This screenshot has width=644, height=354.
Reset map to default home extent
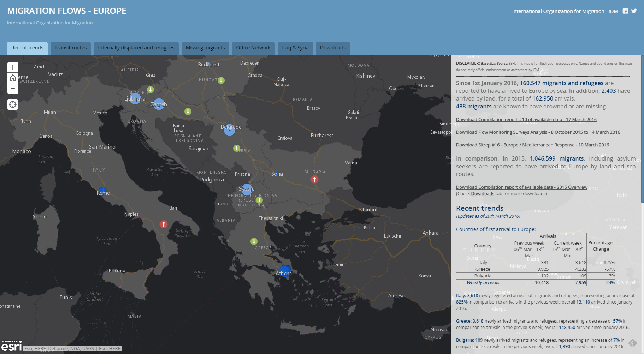point(13,78)
